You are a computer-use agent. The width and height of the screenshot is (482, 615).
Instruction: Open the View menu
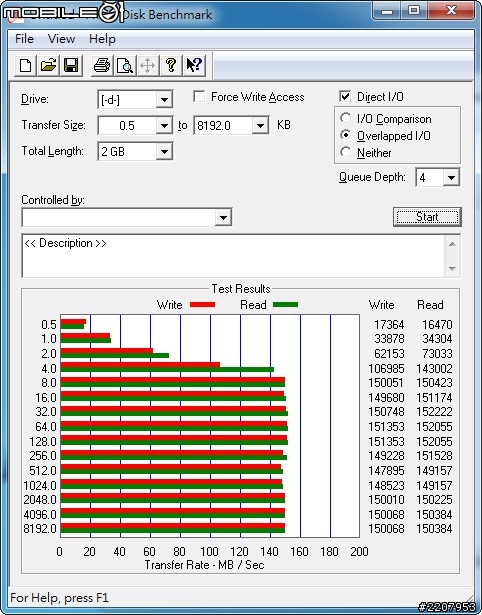[x=61, y=39]
